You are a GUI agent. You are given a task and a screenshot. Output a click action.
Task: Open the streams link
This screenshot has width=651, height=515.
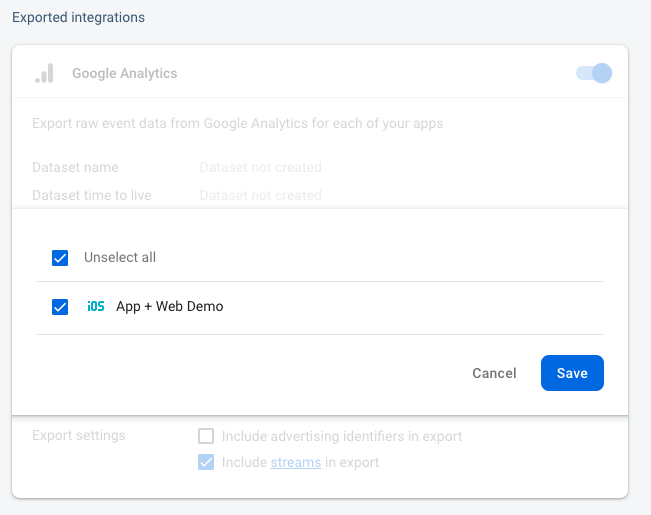click(296, 462)
